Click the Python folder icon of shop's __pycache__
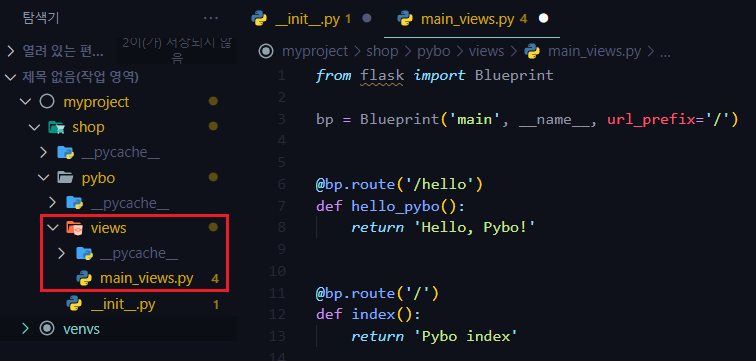 click(x=66, y=152)
